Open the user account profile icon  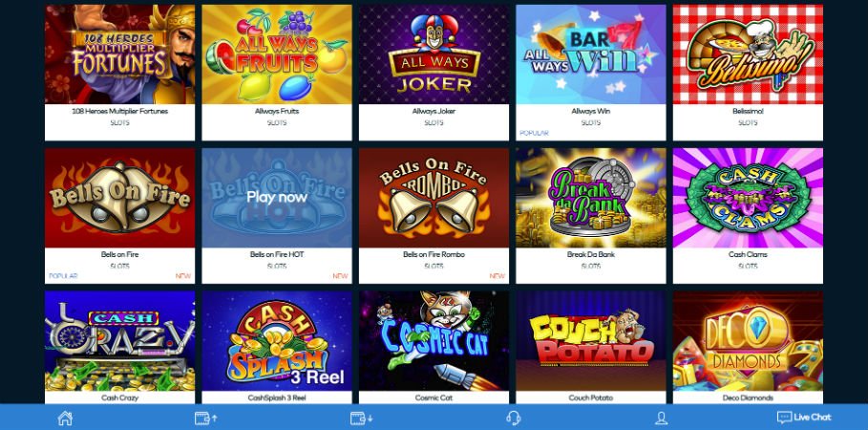[661, 418]
